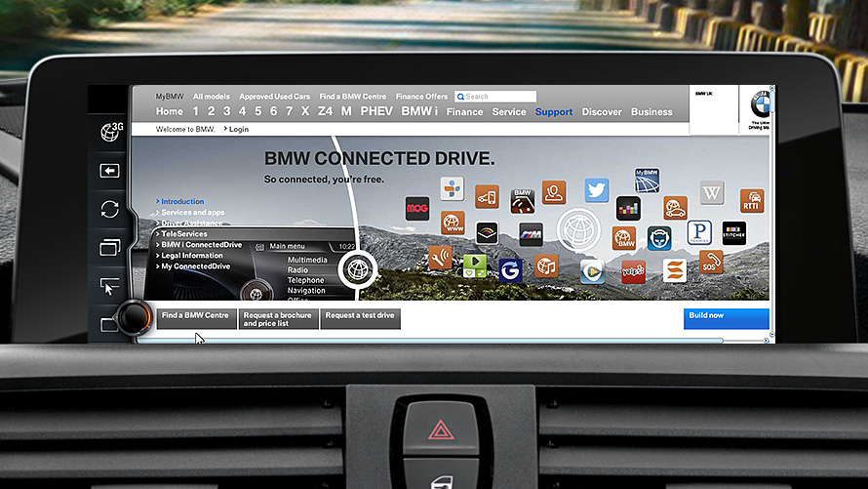Open the TuneIn app icon

(x=453, y=188)
